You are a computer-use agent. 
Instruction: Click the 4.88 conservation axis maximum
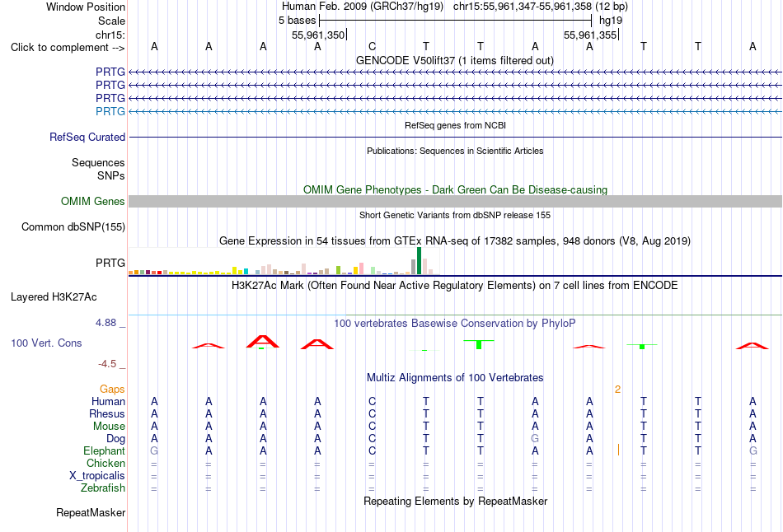point(105,323)
